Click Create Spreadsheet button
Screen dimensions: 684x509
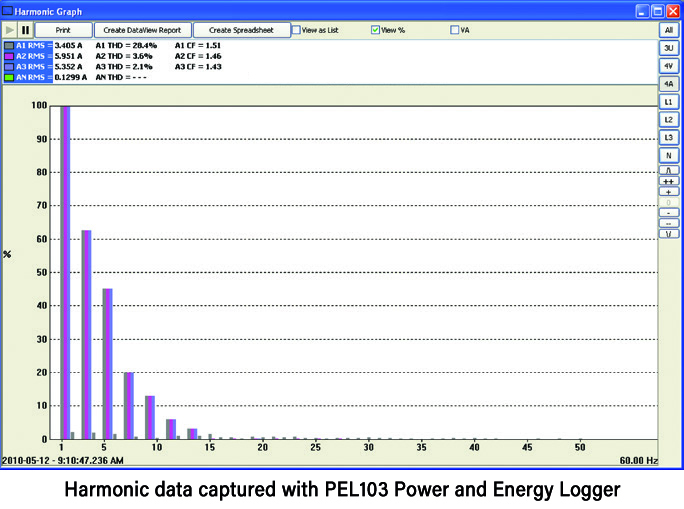point(241,30)
